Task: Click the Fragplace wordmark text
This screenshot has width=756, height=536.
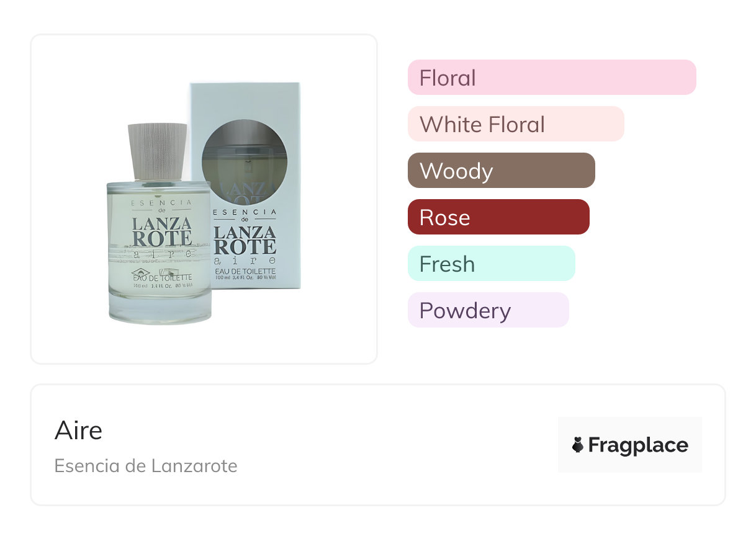Action: click(x=638, y=445)
